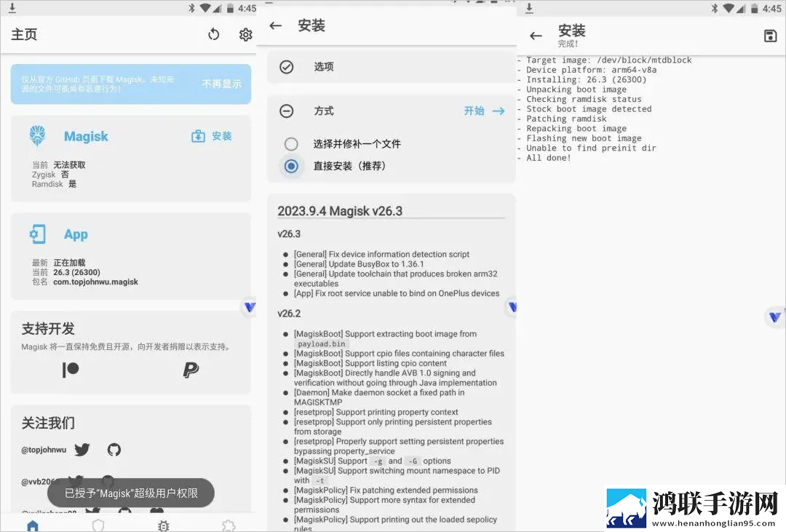Open the PayPal donation icon
This screenshot has width=786, height=532.
[x=191, y=370]
